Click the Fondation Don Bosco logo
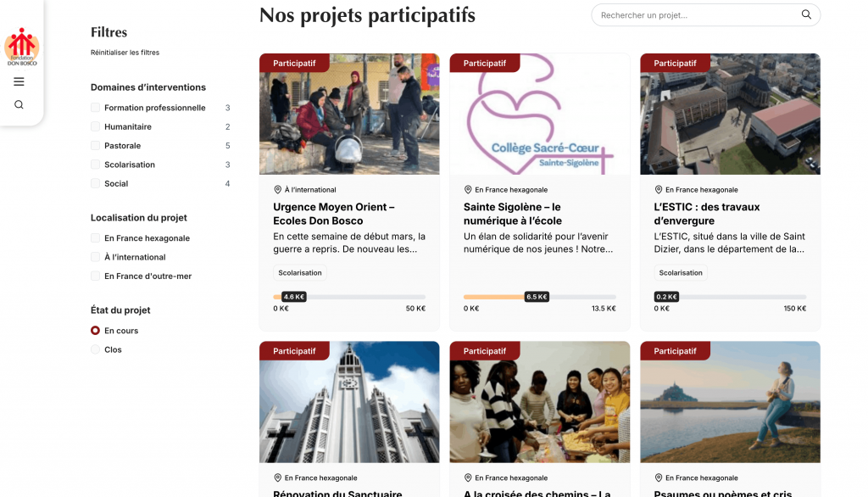The width and height of the screenshot is (868, 497). point(21,47)
